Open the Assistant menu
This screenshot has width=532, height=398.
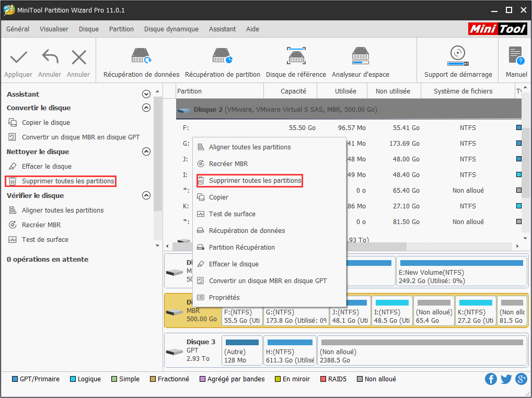click(222, 29)
